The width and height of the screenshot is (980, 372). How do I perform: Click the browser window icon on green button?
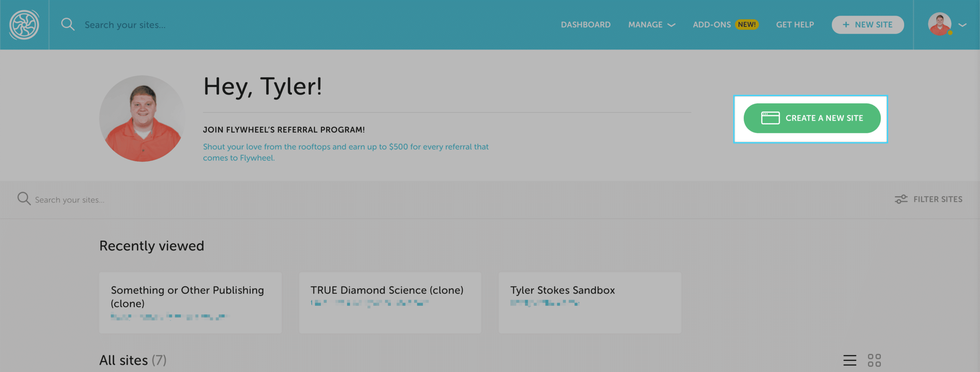pos(770,118)
